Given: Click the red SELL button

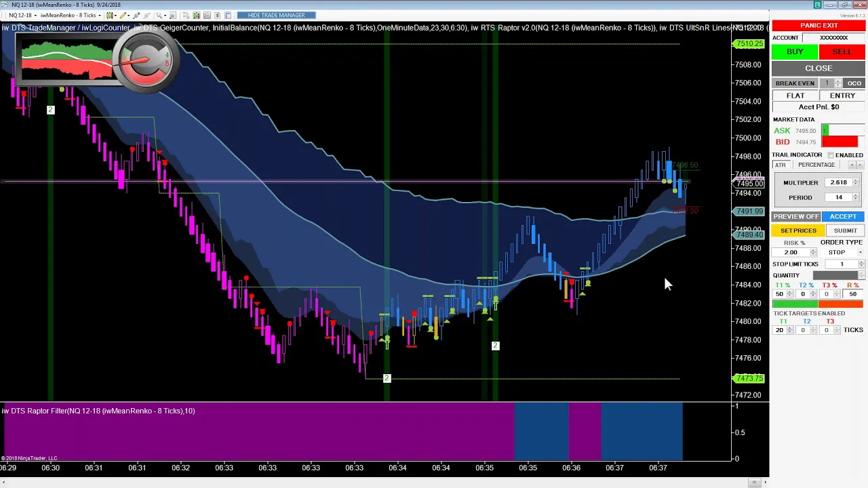Looking at the screenshot, I should tap(842, 52).
